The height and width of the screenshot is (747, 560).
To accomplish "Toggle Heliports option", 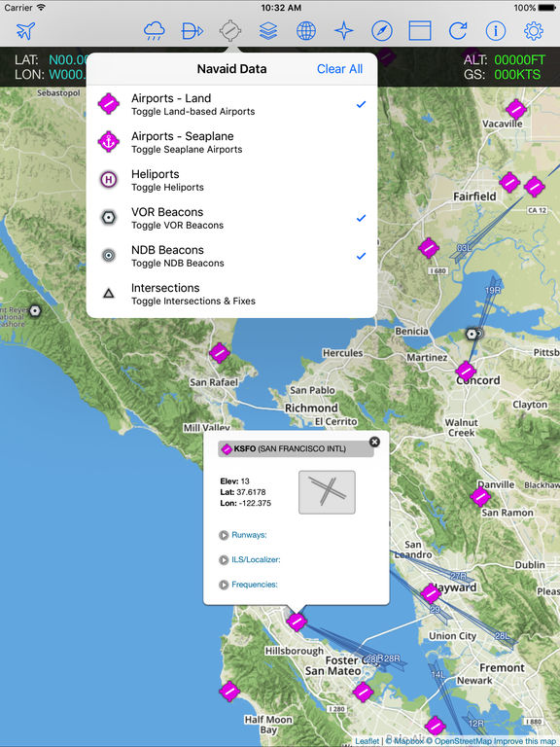I will pos(232,180).
